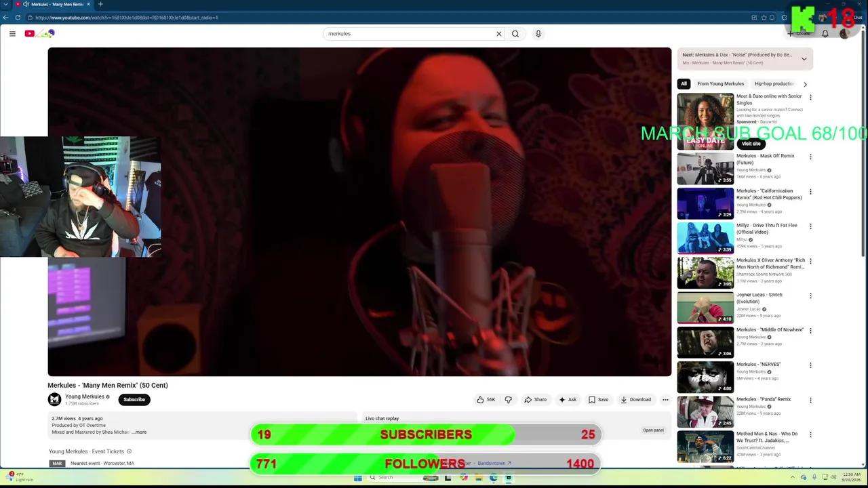Select the From Young Merkules chip
868x488 pixels.
720,84
